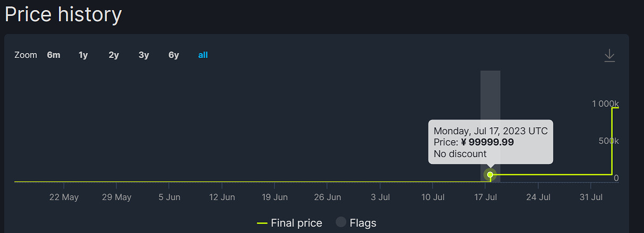The width and height of the screenshot is (644, 233).
Task: Click the gray Flags circle icon in legend
Action: (x=341, y=222)
